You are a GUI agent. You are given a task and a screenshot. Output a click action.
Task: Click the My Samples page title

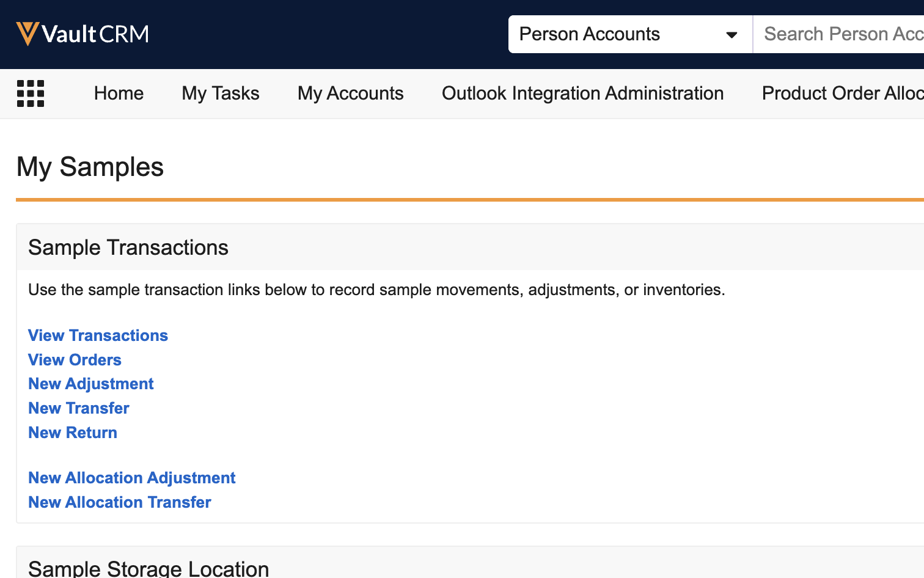[90, 167]
